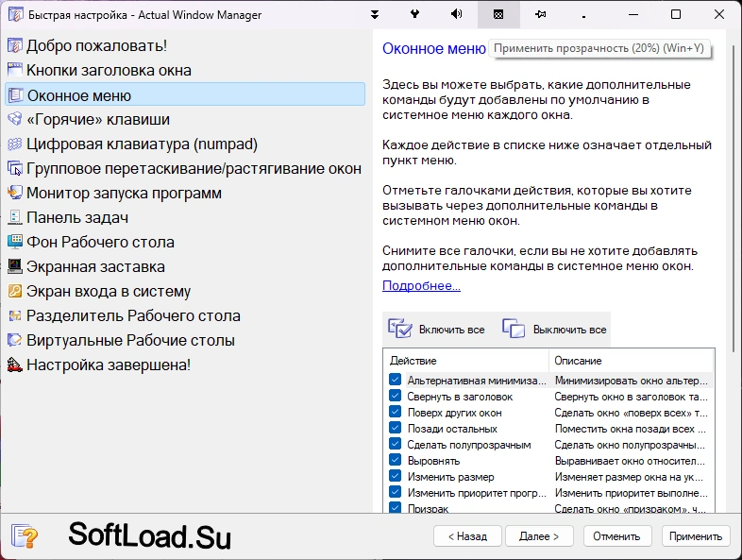Disable the "Поверх других окон" checkbox

[x=396, y=412]
